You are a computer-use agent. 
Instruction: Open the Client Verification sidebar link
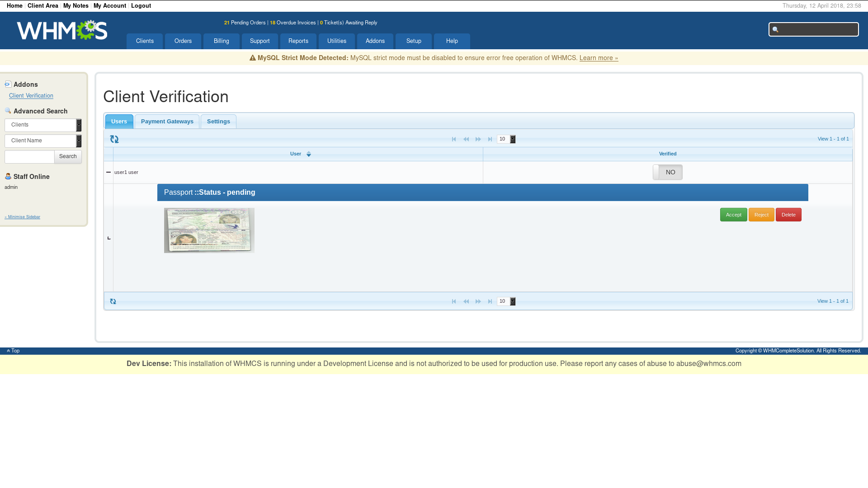pos(31,96)
